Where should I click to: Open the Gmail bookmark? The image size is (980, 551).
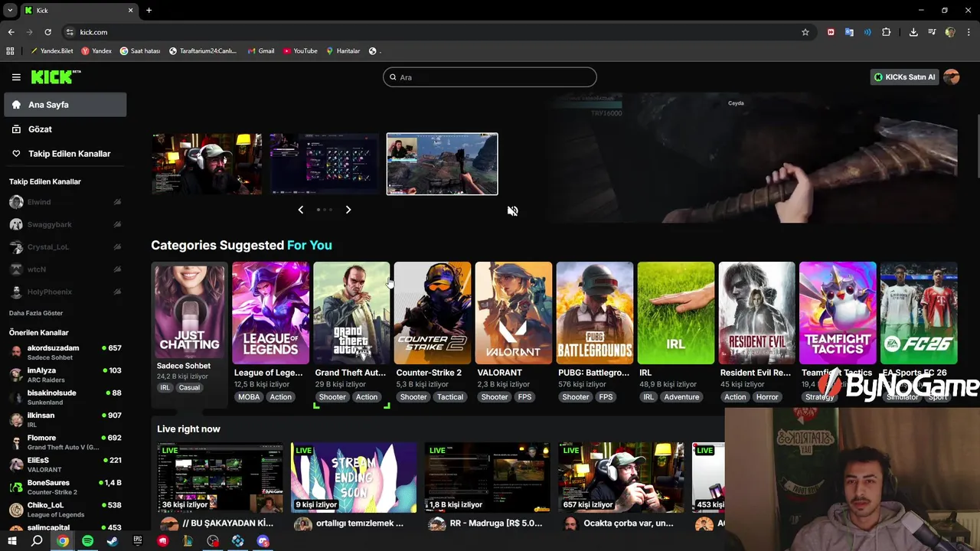[x=260, y=51]
